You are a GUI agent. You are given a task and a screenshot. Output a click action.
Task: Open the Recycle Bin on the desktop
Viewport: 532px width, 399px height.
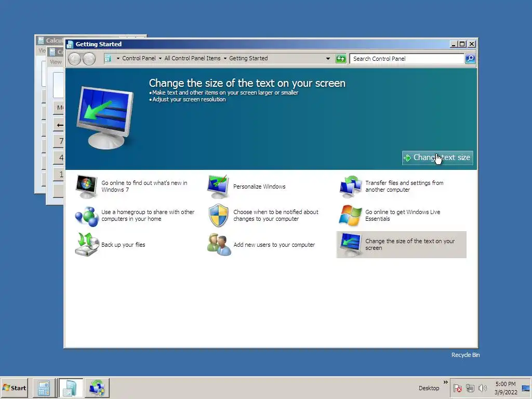(x=465, y=355)
